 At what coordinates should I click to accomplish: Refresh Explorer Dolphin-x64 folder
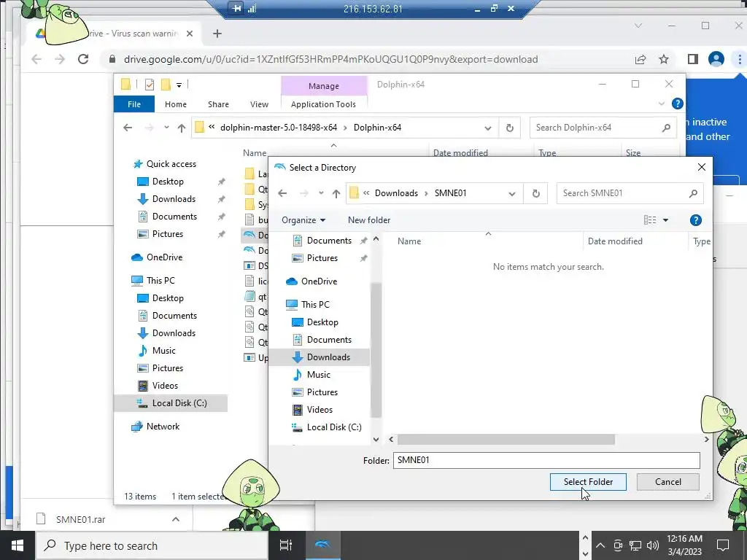[x=509, y=128]
